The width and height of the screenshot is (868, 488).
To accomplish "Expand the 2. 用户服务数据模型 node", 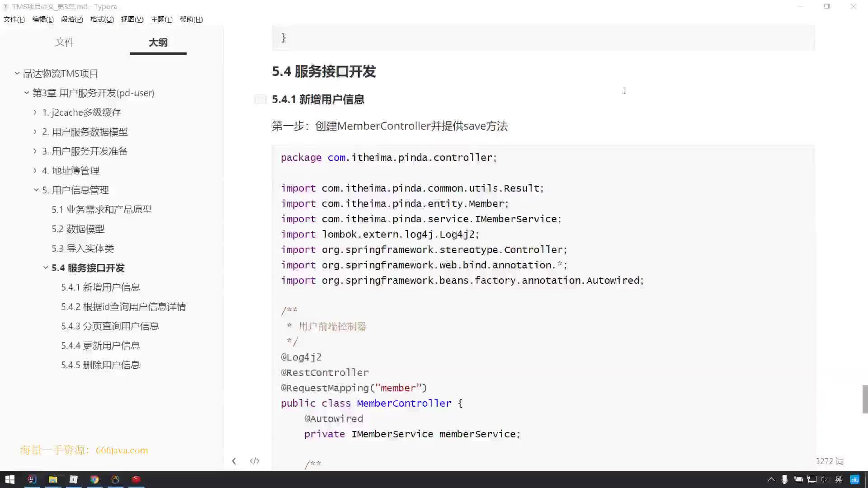I will click(35, 131).
